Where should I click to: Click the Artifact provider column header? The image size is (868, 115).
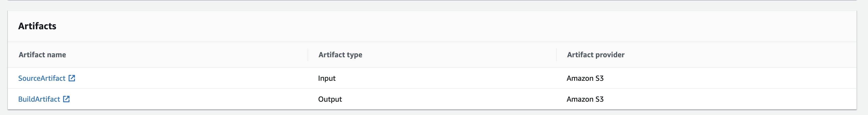click(x=595, y=55)
